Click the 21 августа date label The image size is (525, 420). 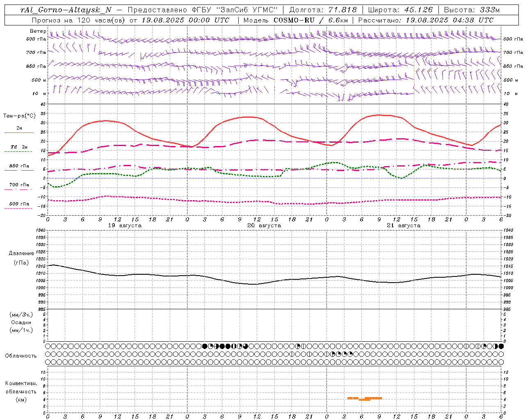point(404,226)
